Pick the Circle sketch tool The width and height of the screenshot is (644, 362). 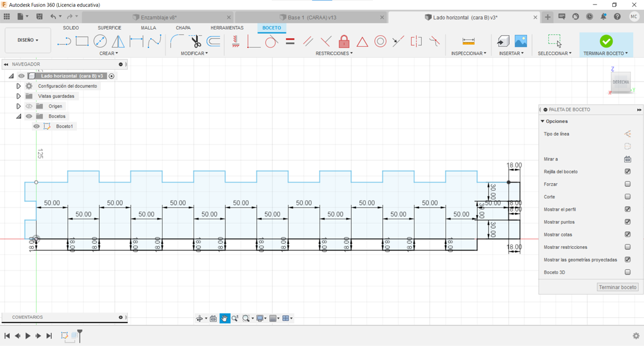(100, 41)
